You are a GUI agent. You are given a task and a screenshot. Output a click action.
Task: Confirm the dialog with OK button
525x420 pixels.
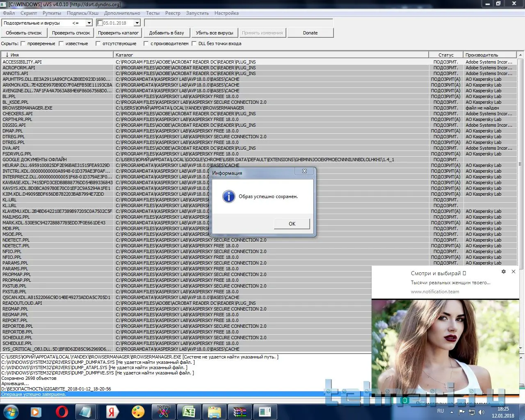tap(292, 224)
